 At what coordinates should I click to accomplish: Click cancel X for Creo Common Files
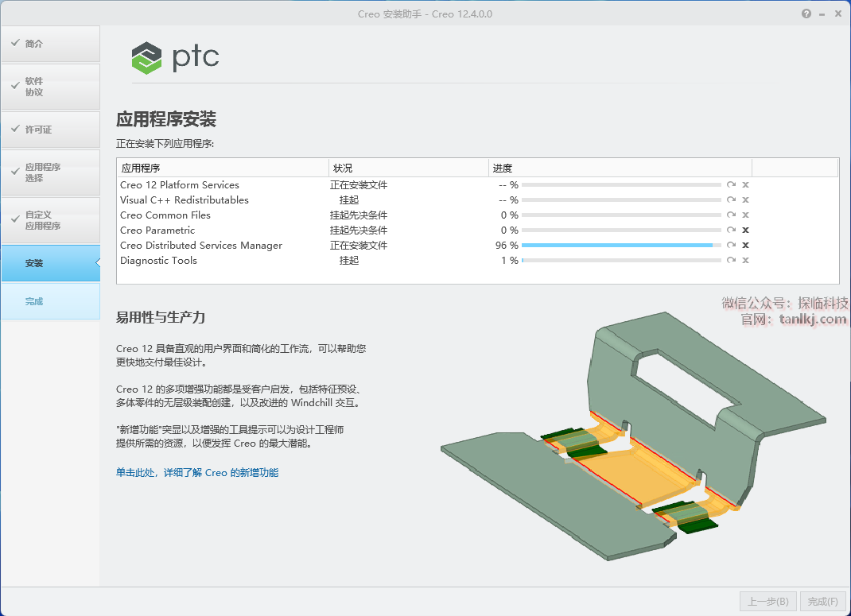(x=745, y=215)
